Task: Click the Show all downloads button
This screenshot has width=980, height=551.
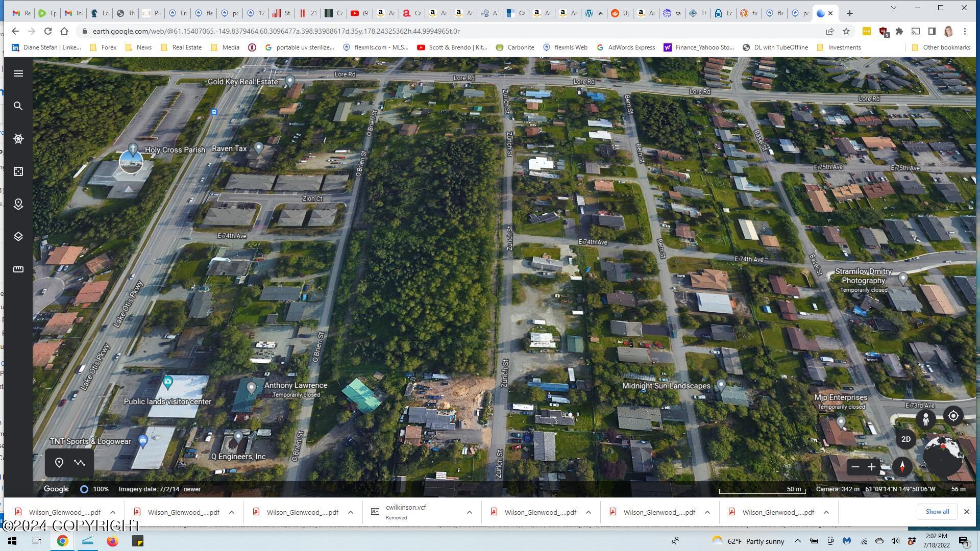Action: click(937, 511)
